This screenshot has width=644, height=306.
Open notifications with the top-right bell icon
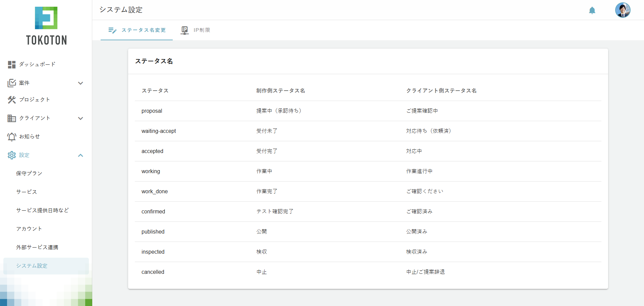click(x=592, y=10)
